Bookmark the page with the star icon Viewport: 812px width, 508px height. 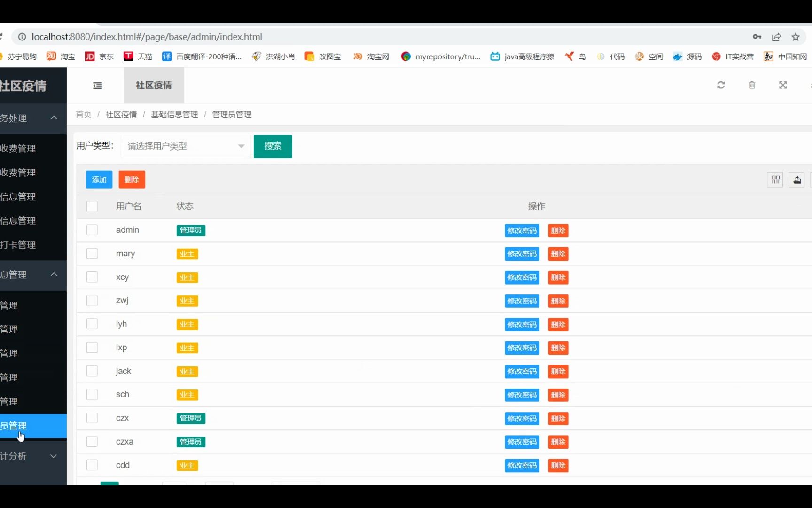pyautogui.click(x=796, y=37)
